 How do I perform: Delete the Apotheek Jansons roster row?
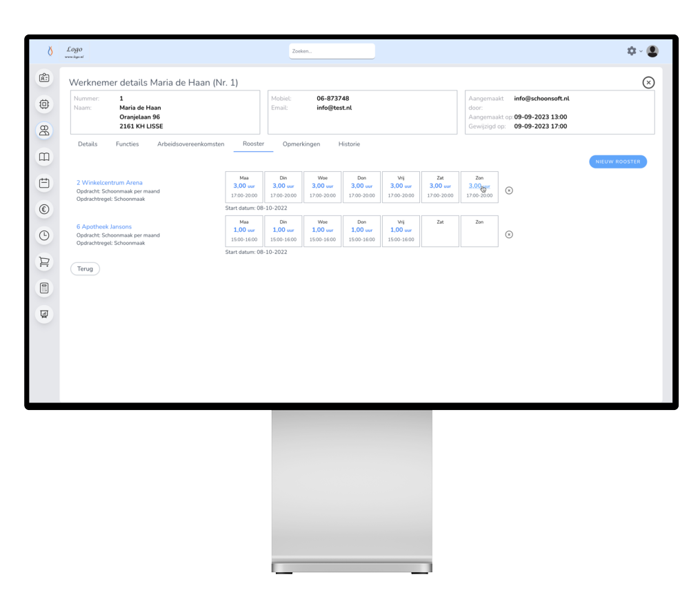click(509, 235)
